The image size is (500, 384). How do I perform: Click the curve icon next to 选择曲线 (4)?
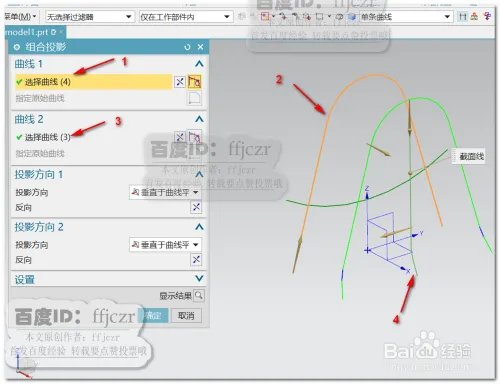194,82
